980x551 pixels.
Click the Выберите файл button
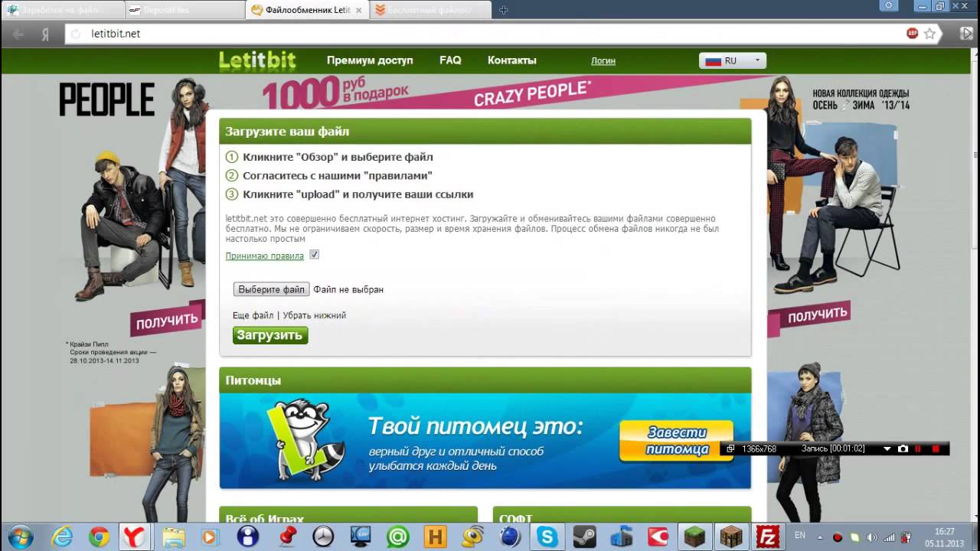tap(271, 289)
